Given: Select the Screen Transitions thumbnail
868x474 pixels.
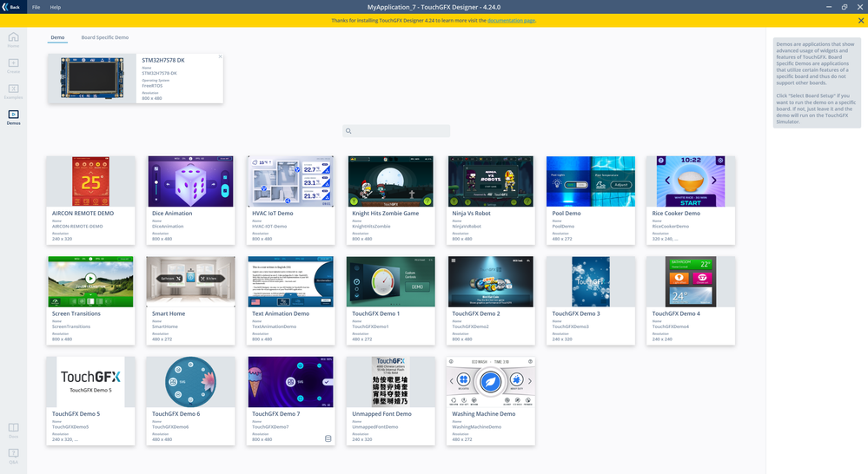Looking at the screenshot, I should (x=90, y=281).
